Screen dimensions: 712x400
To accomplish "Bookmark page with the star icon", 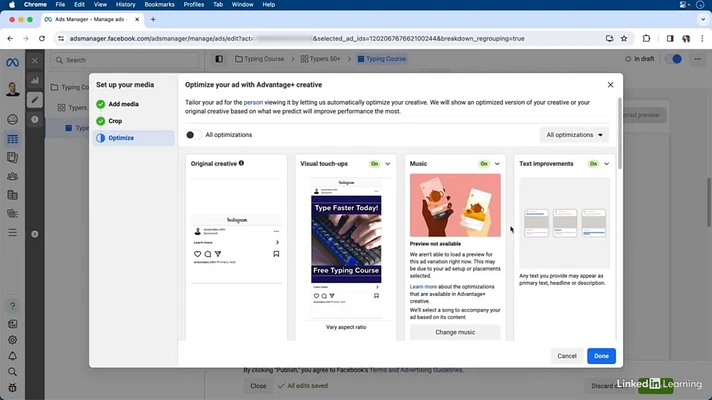I will (x=624, y=39).
